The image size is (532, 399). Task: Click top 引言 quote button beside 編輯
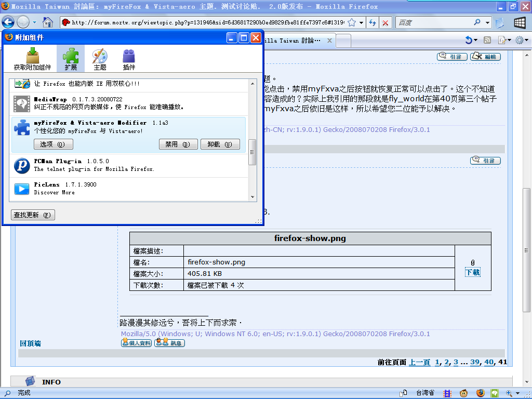point(453,56)
